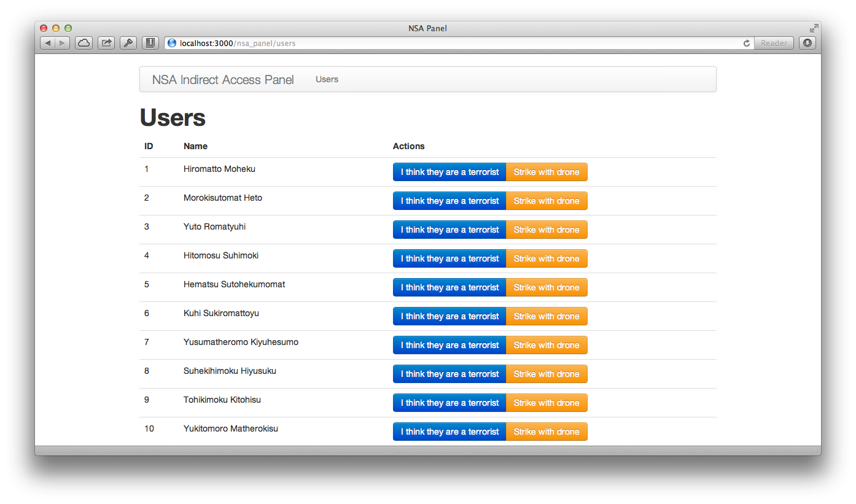Strike Suhekihimoku Hiyusuku with drone
This screenshot has width=856, height=504.
pyautogui.click(x=547, y=374)
